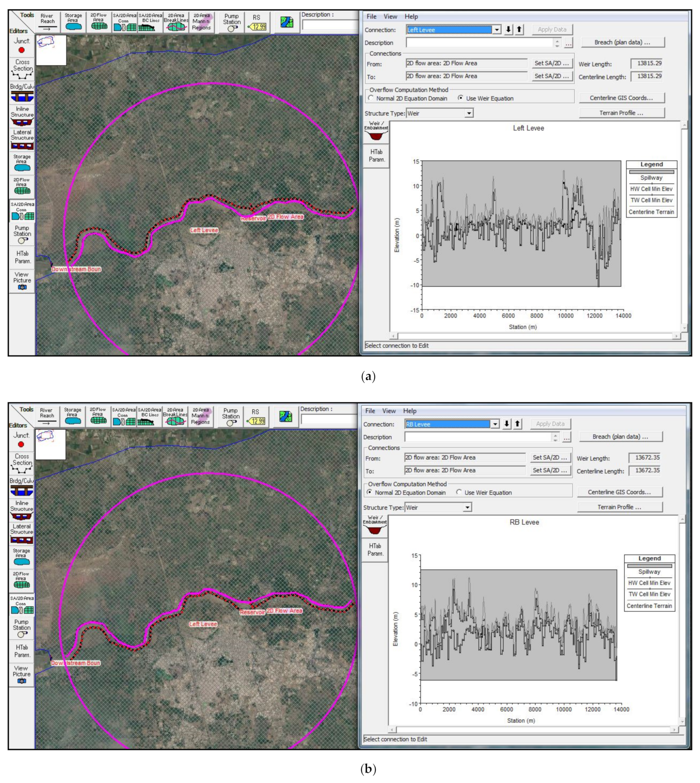Select Use Weir Equation for Left Levee
The width and height of the screenshot is (700, 783).
click(460, 98)
